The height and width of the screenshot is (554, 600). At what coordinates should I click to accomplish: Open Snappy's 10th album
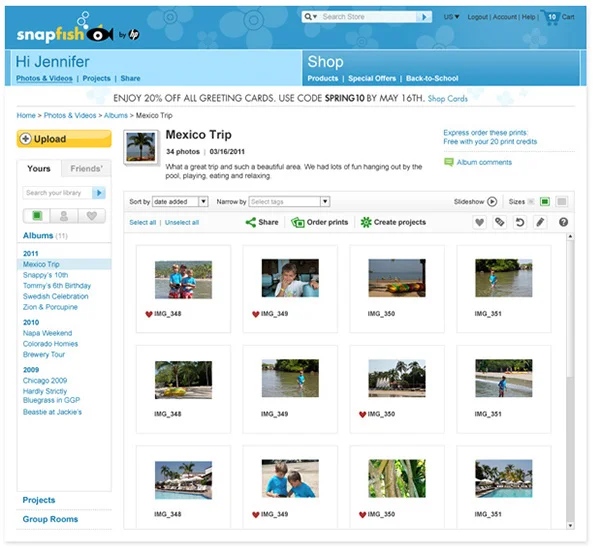pos(46,275)
